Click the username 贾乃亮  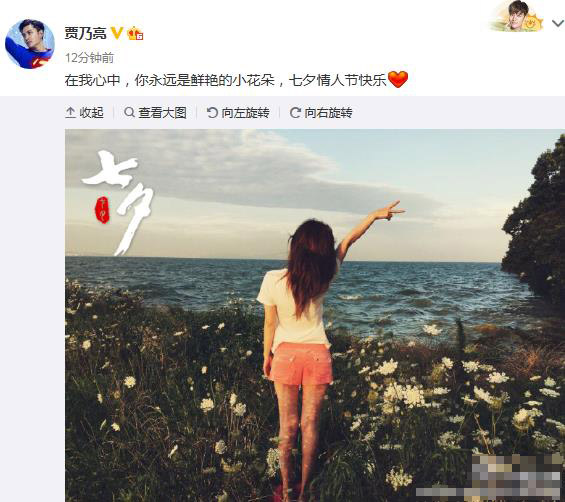click(x=86, y=34)
